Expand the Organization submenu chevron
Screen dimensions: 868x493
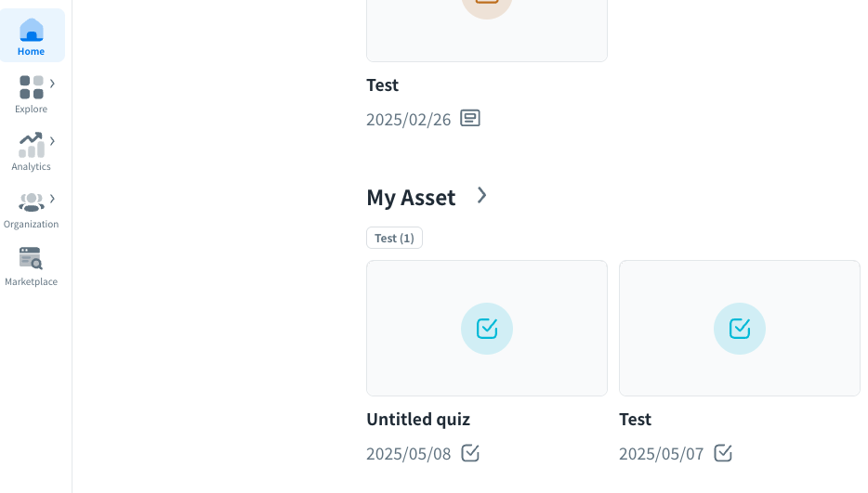(53, 199)
